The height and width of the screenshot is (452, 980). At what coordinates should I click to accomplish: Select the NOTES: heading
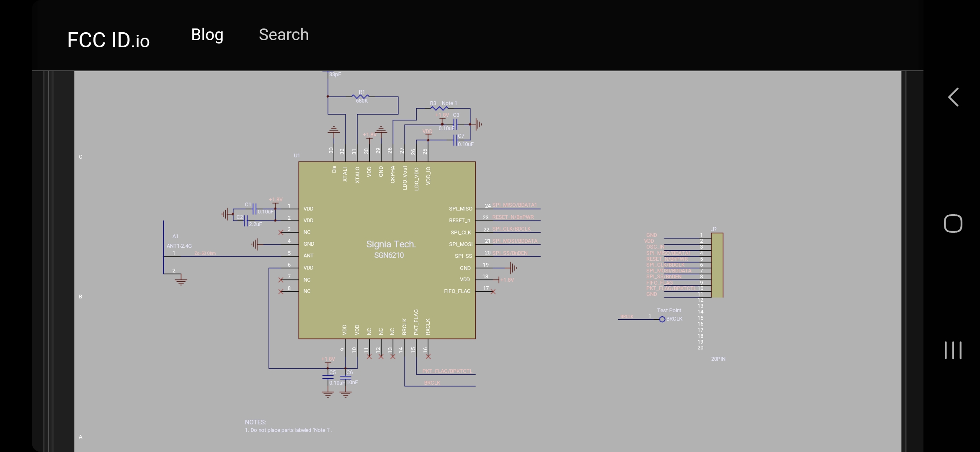[255, 422]
